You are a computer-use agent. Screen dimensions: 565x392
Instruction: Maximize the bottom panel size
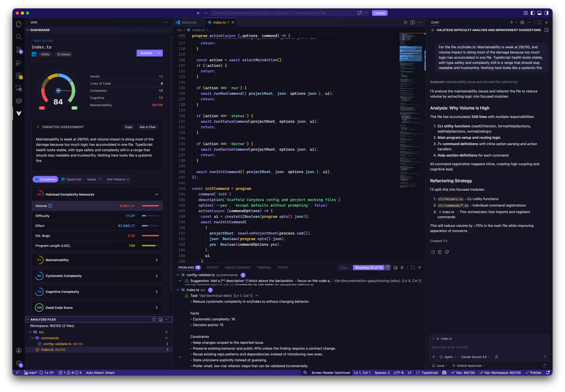[x=413, y=267]
